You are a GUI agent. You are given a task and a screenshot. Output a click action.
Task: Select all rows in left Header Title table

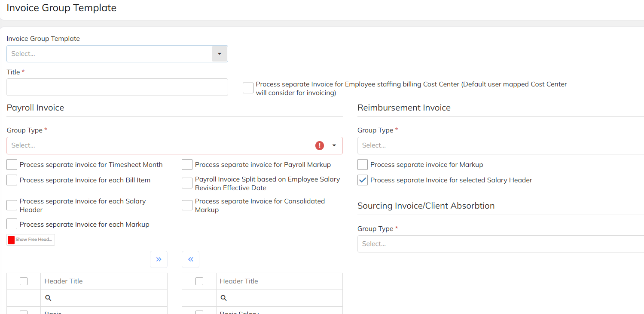coord(24,281)
